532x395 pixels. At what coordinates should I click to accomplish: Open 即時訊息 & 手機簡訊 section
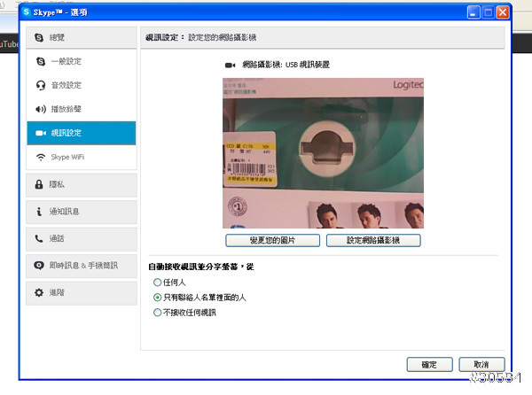tap(82, 266)
